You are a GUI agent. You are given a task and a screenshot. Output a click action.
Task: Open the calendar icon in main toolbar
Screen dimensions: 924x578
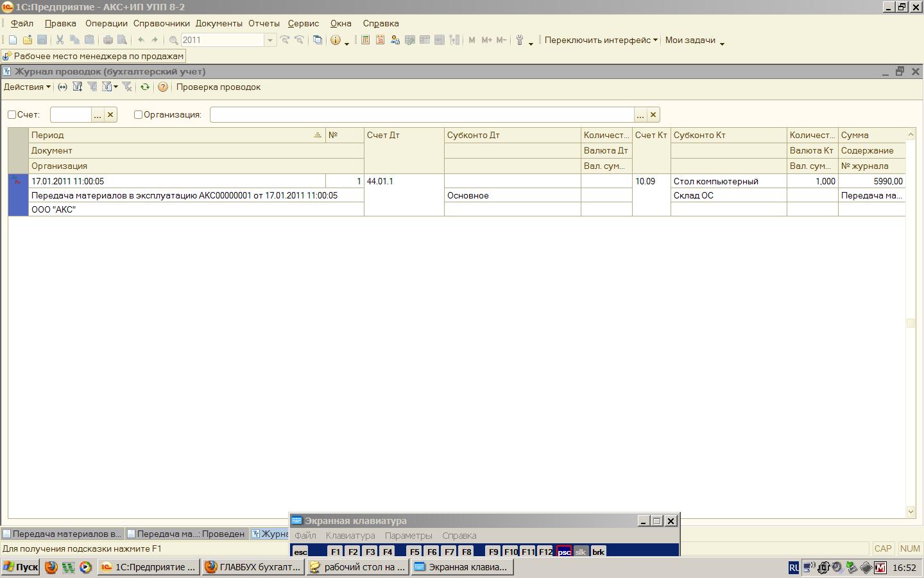coord(380,40)
